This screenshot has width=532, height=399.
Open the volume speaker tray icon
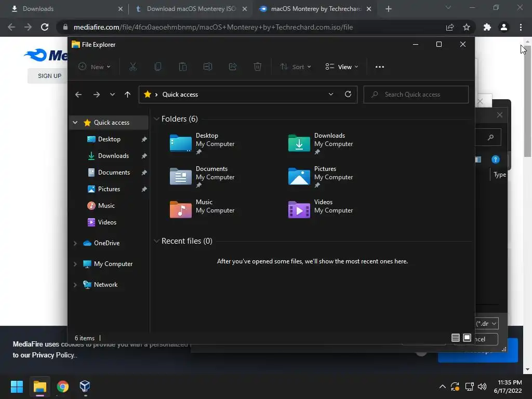tap(482, 387)
